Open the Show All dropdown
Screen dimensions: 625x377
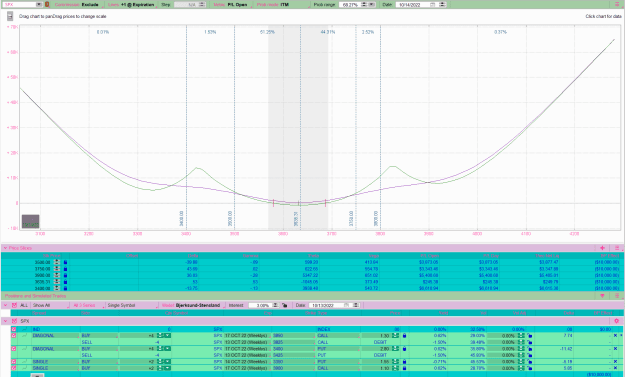[50, 305]
